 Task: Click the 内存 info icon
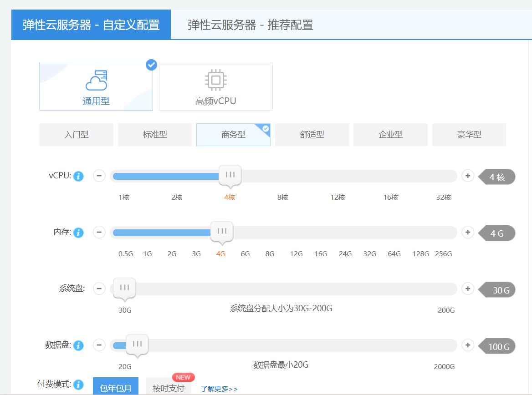point(79,233)
